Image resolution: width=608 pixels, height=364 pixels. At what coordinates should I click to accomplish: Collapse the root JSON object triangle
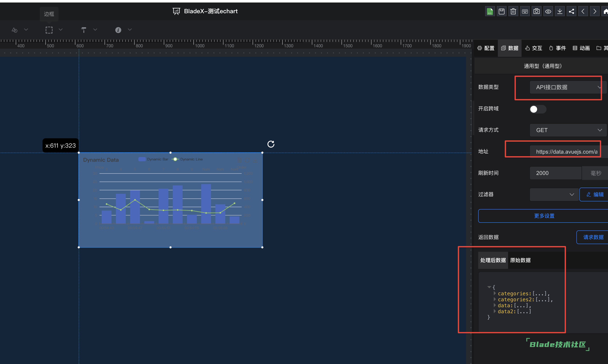click(489, 287)
